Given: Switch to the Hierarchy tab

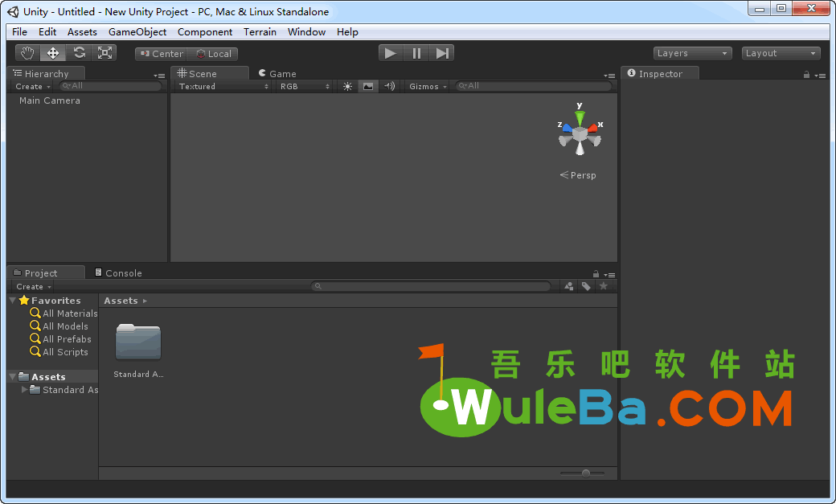Looking at the screenshot, I should (x=47, y=74).
